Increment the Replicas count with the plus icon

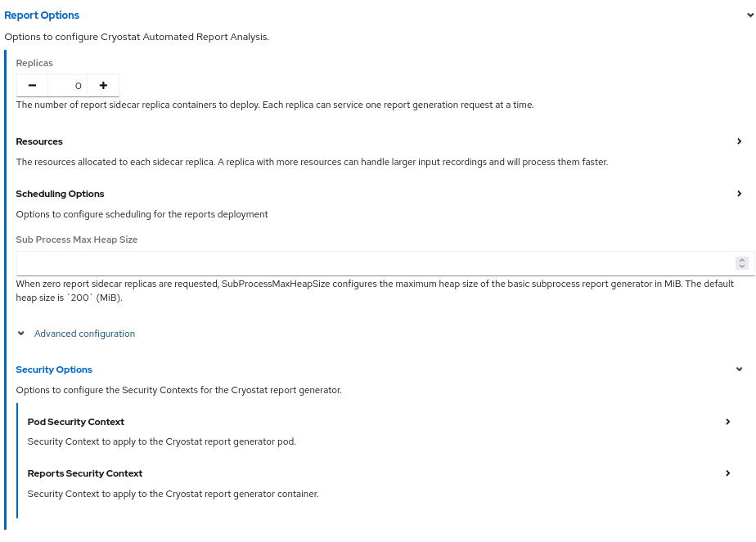(103, 85)
